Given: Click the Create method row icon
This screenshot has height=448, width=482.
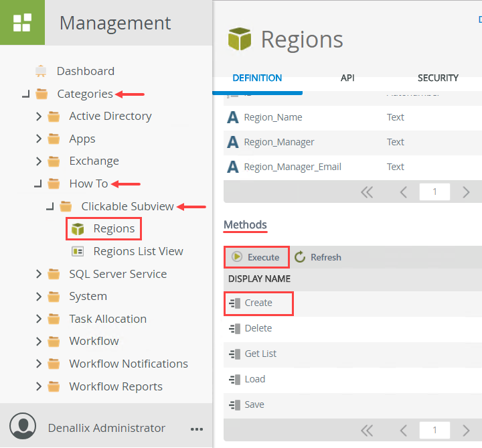Looking at the screenshot, I should [x=234, y=303].
